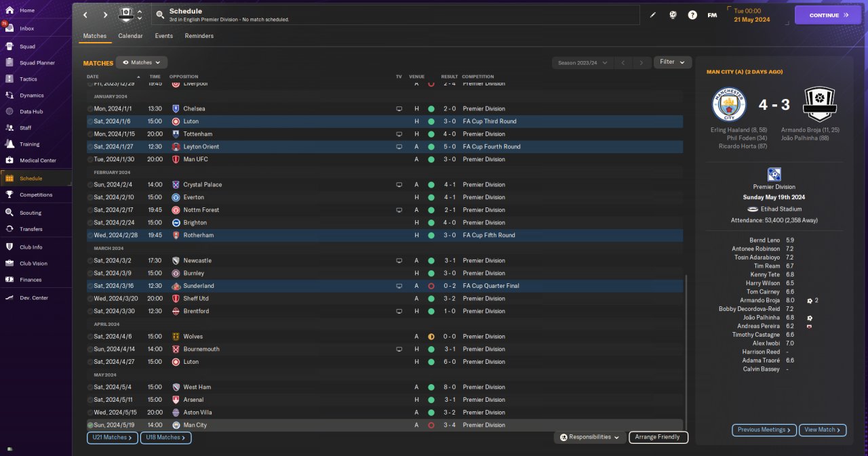Viewport: 868px width, 456px height.
Task: Select Schedule in the sidebar
Action: click(35, 178)
